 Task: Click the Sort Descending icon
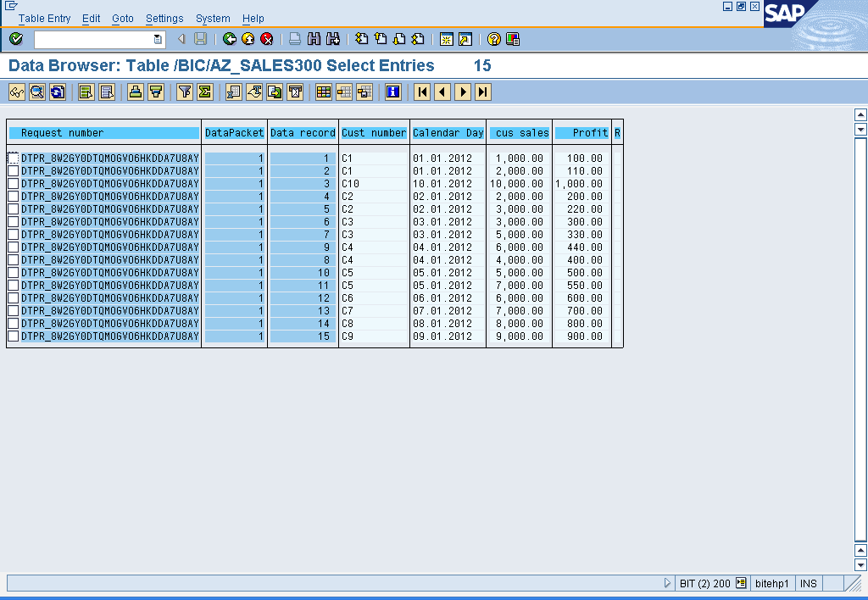tap(156, 92)
